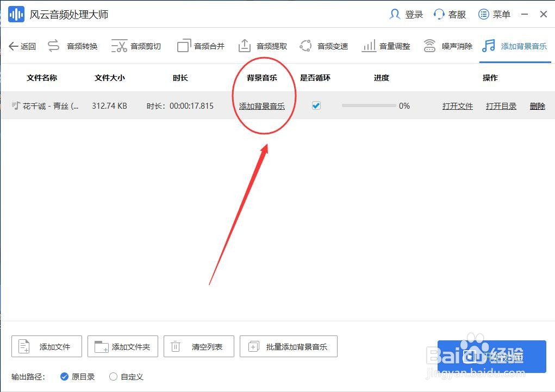Go back using the return arrow

pyautogui.click(x=14, y=46)
